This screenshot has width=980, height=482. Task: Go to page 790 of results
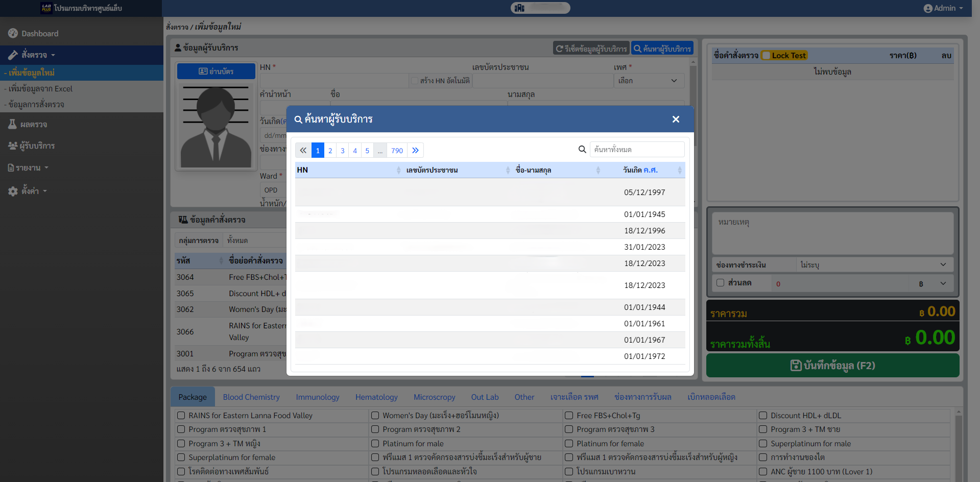[x=397, y=150]
